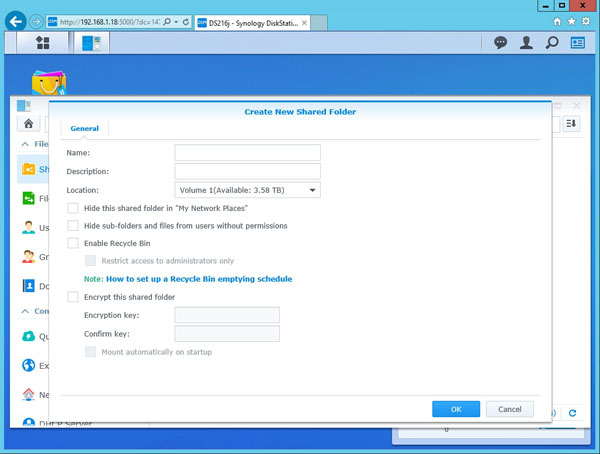Click the refresh icon at Control Panel bottom
600x454 pixels.
pyautogui.click(x=572, y=413)
